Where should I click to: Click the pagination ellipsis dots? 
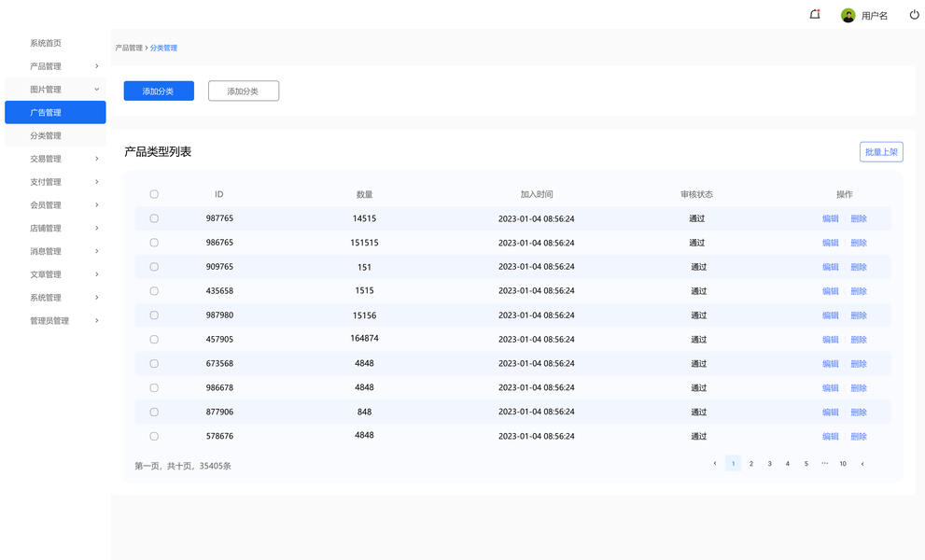(825, 463)
